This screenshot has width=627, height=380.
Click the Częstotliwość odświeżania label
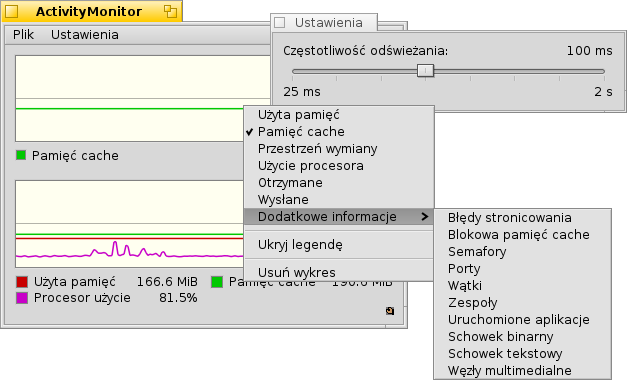[x=366, y=51]
